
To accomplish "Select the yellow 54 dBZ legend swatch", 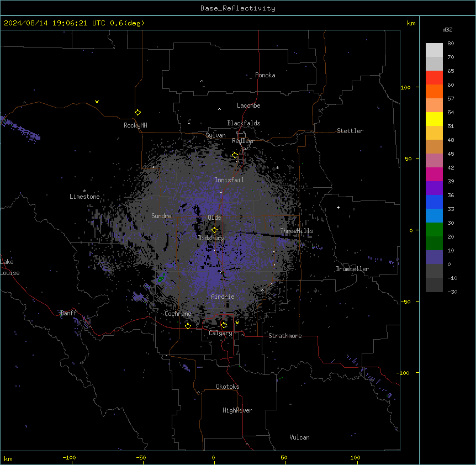I will click(434, 119).
